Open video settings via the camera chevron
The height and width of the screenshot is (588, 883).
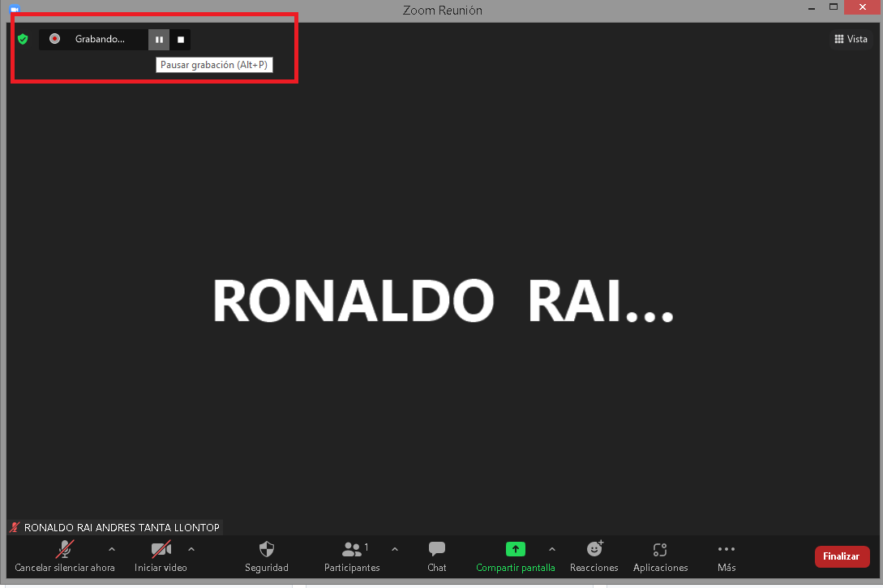[x=191, y=550]
